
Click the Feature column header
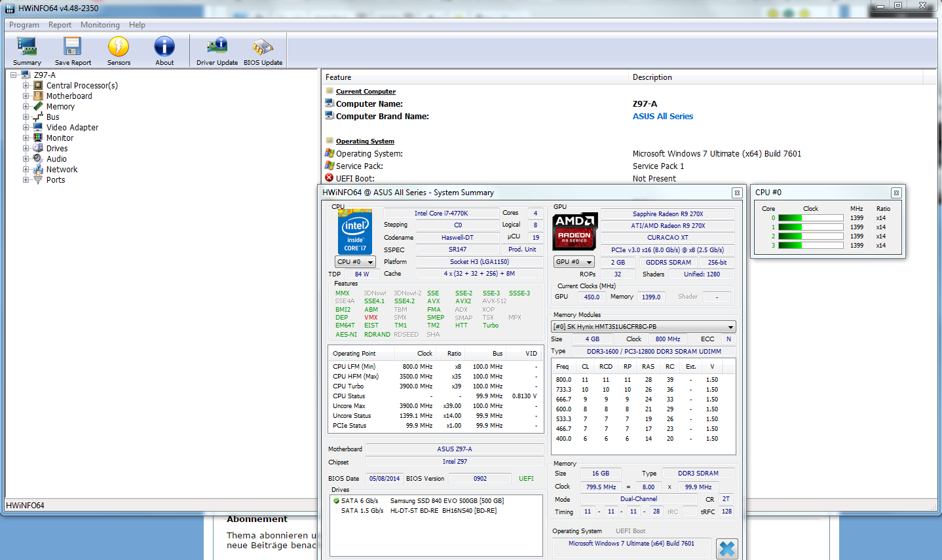(474, 77)
